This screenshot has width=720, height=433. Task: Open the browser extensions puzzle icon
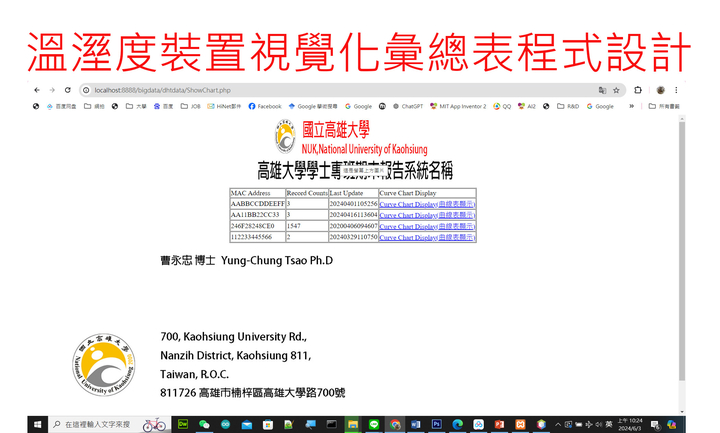638,90
